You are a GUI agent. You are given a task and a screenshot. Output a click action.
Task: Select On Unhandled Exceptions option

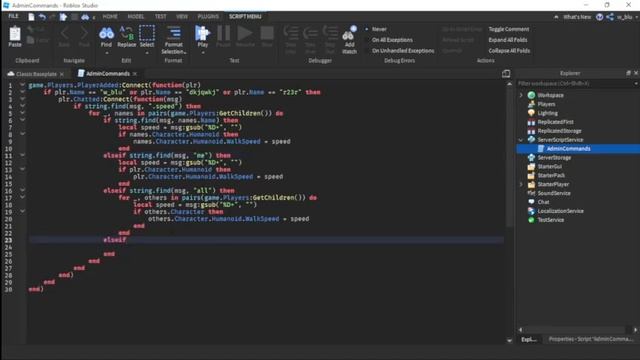pyautogui.click(x=403, y=51)
